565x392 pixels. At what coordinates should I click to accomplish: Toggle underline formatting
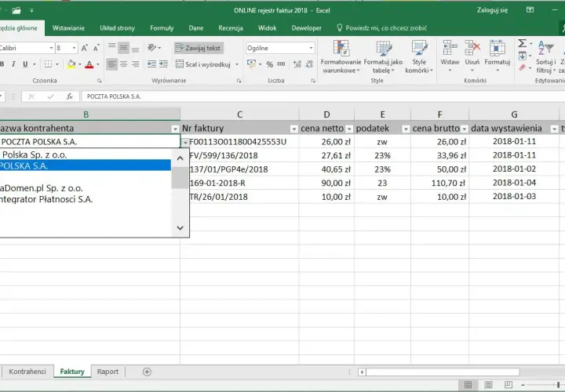[25, 64]
